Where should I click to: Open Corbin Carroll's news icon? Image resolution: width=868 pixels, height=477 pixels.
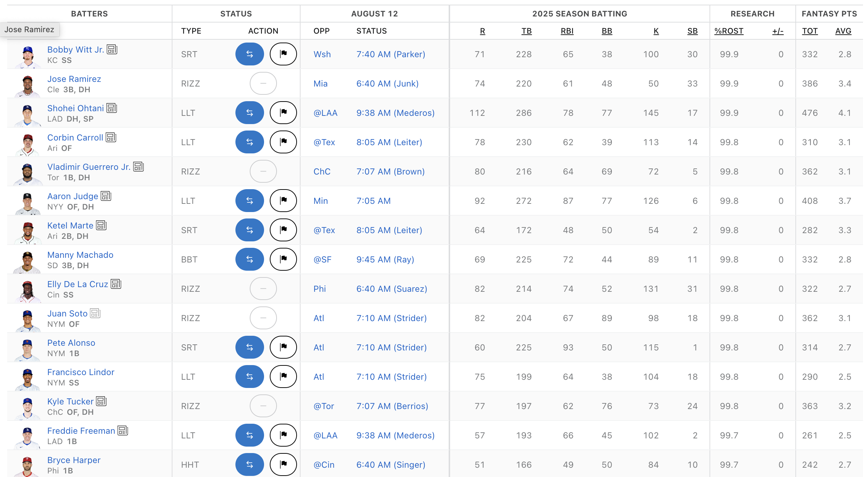[111, 137]
